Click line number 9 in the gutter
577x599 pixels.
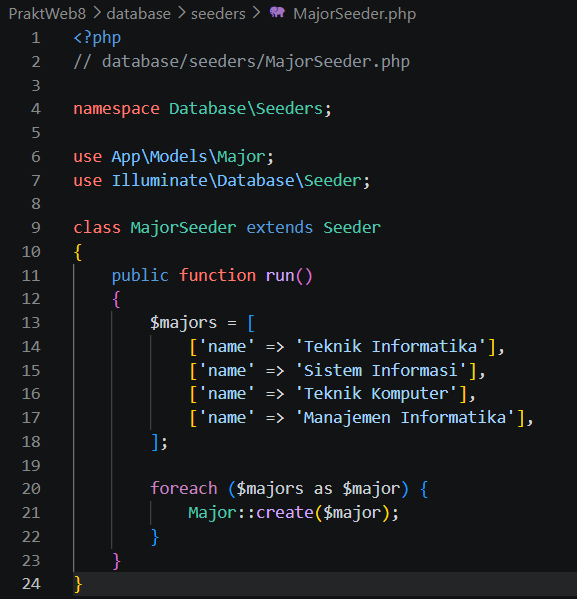pos(36,228)
